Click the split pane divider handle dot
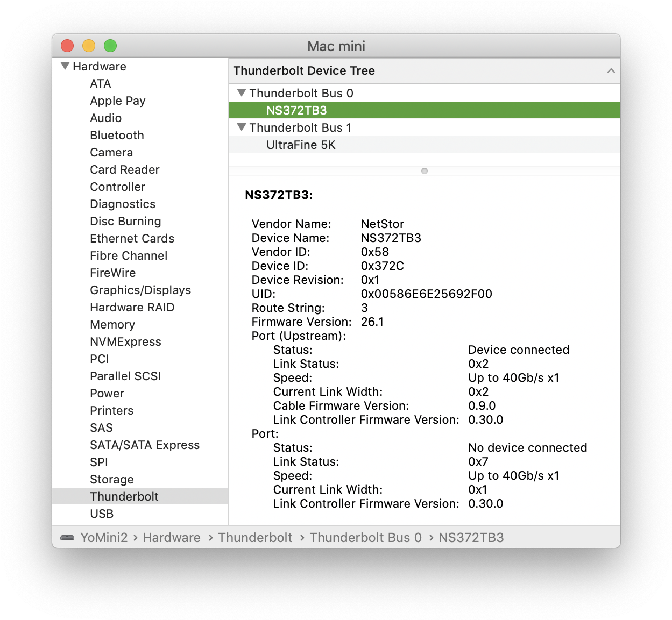Viewport: 672px width, 620px height. click(425, 171)
